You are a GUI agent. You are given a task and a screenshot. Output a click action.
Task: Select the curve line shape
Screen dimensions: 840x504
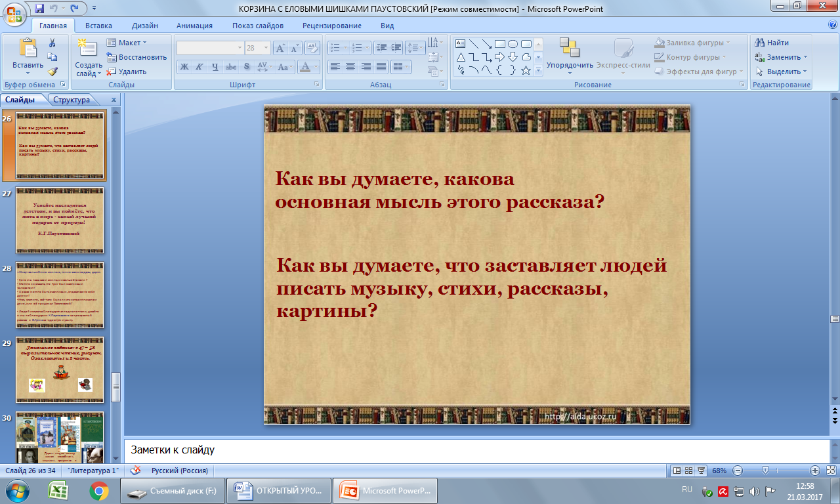point(486,70)
